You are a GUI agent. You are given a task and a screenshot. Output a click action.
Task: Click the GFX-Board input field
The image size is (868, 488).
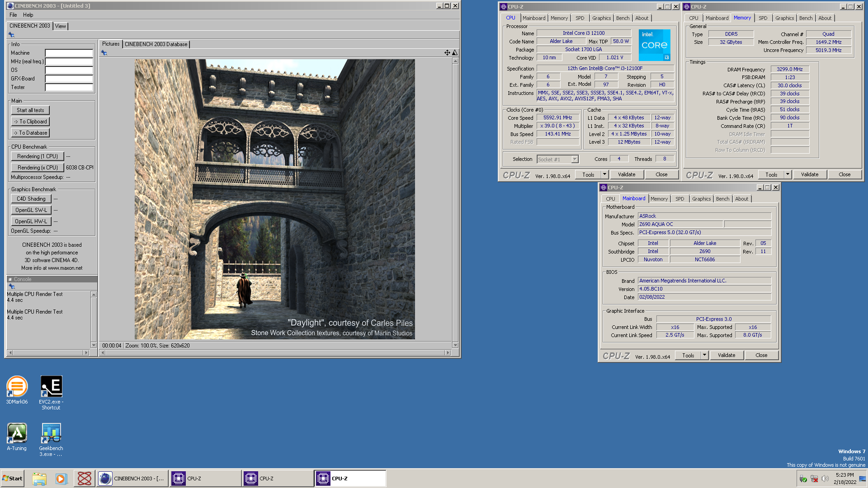(x=69, y=79)
